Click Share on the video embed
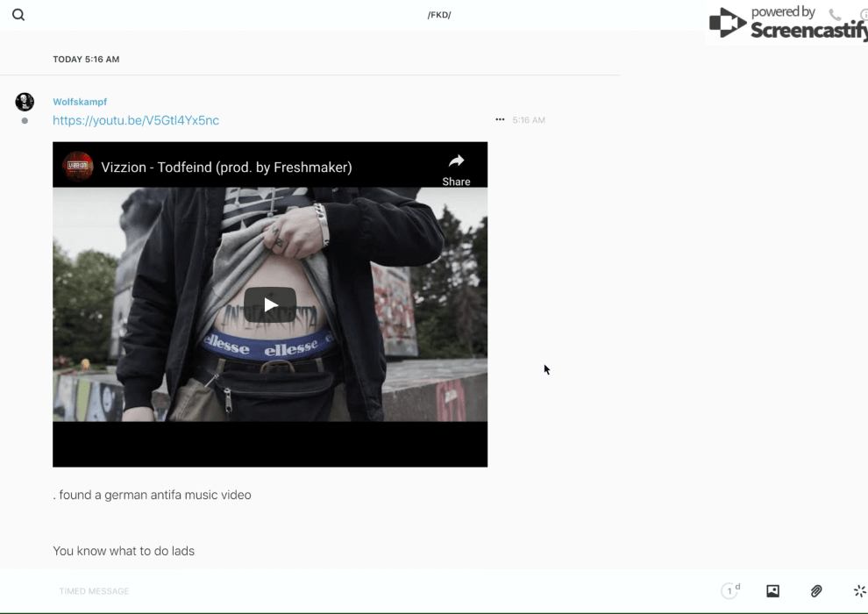 point(456,168)
